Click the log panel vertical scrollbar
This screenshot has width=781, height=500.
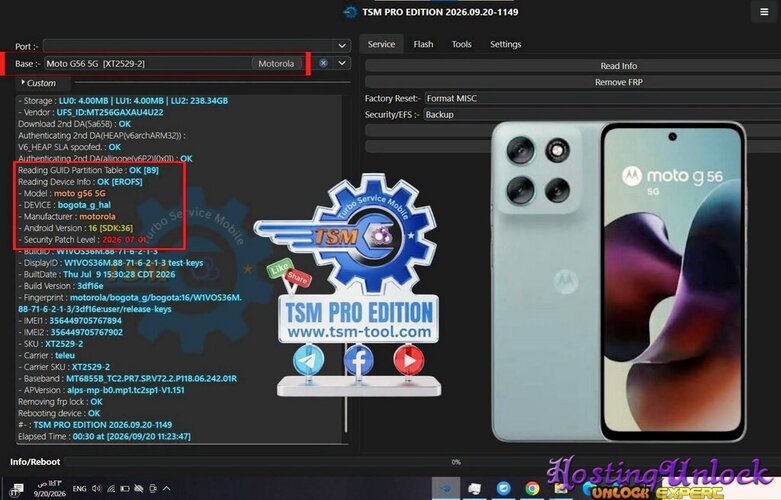[346, 388]
